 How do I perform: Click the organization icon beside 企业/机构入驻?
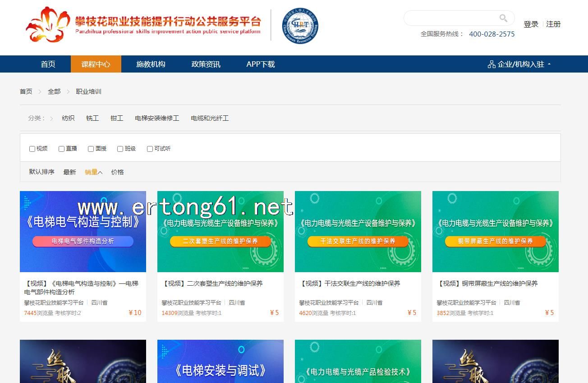pyautogui.click(x=492, y=64)
